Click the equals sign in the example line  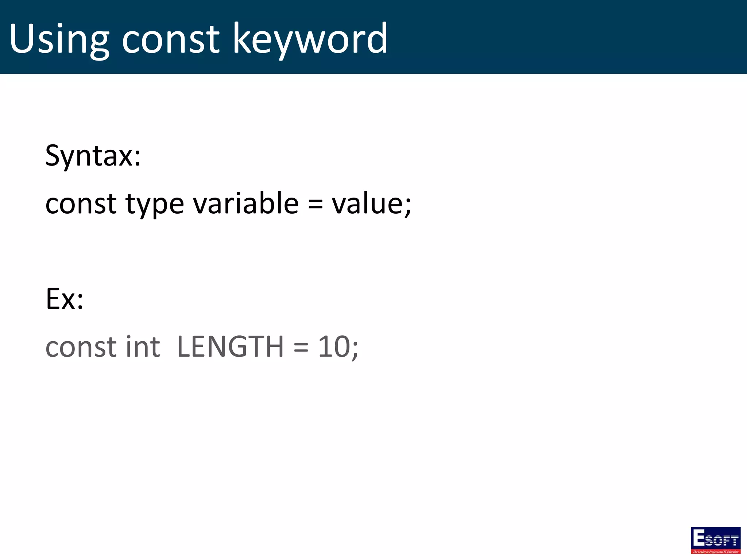301,347
